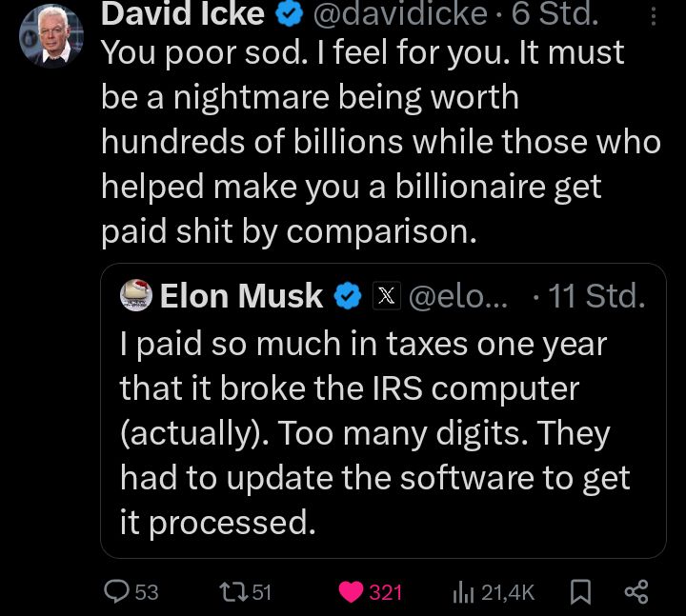
Task: Click the repost icon showing 51
Action: point(230,592)
